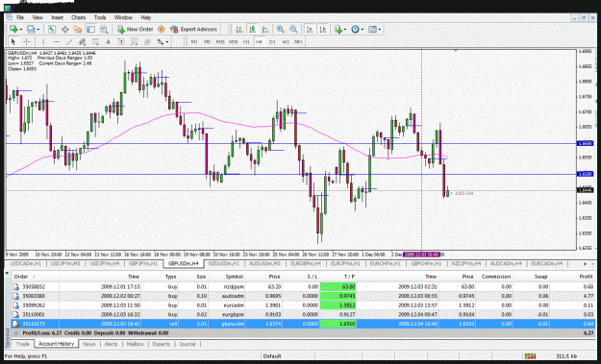Toggle the Data Window crosshair-target icon
Viewport: 601px width, 364px height.
(64, 29)
